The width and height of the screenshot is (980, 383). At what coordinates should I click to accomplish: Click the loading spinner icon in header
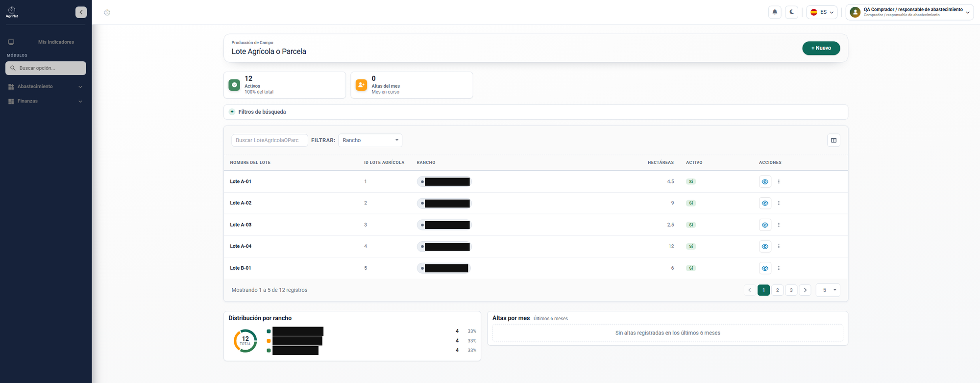pos(107,12)
